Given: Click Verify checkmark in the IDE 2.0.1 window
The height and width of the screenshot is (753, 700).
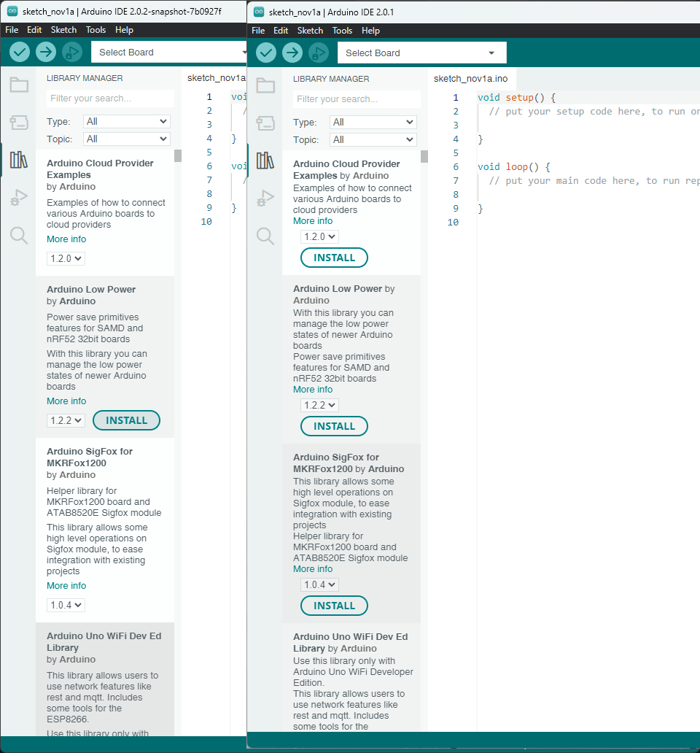Looking at the screenshot, I should click(x=266, y=53).
